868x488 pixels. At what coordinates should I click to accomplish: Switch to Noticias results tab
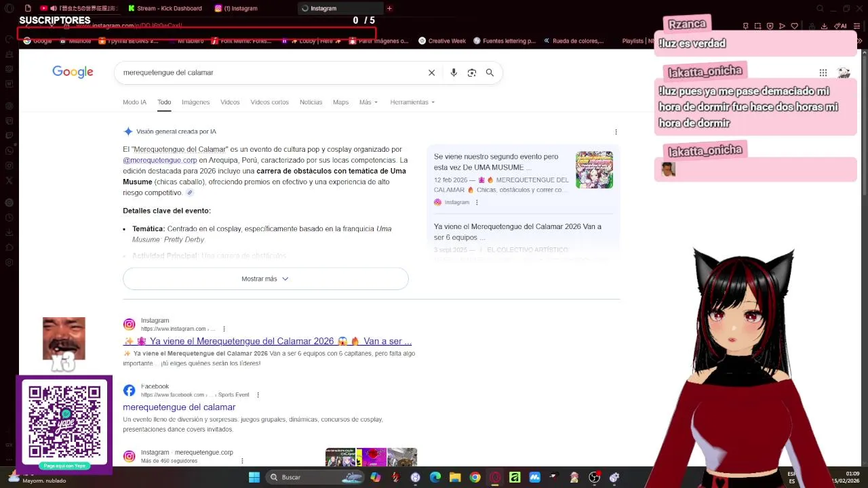pyautogui.click(x=311, y=102)
